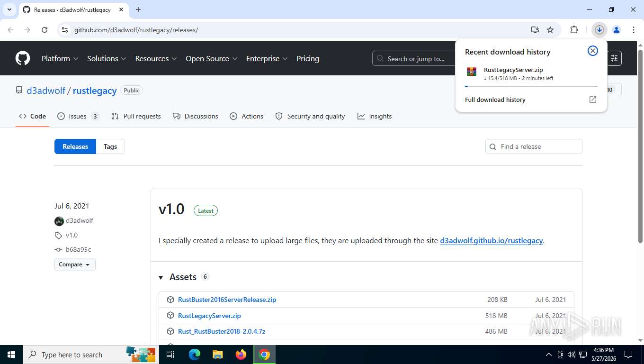Expand Enterprise navigation menu
644x364 pixels.
267,59
